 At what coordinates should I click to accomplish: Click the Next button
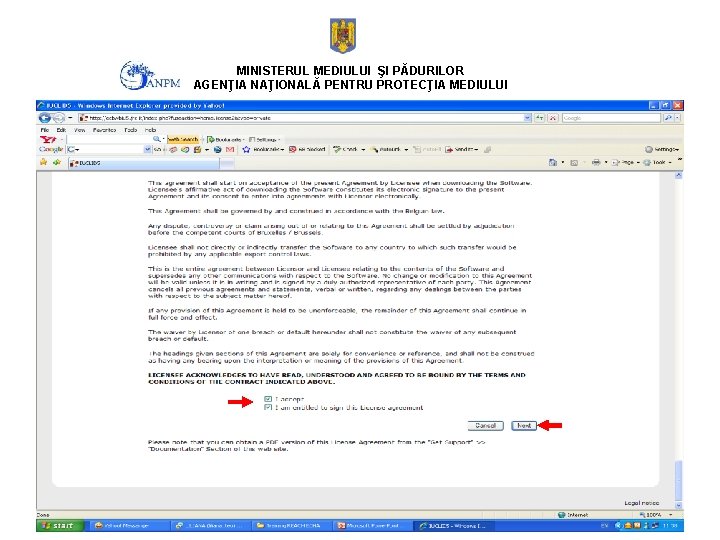click(x=524, y=426)
